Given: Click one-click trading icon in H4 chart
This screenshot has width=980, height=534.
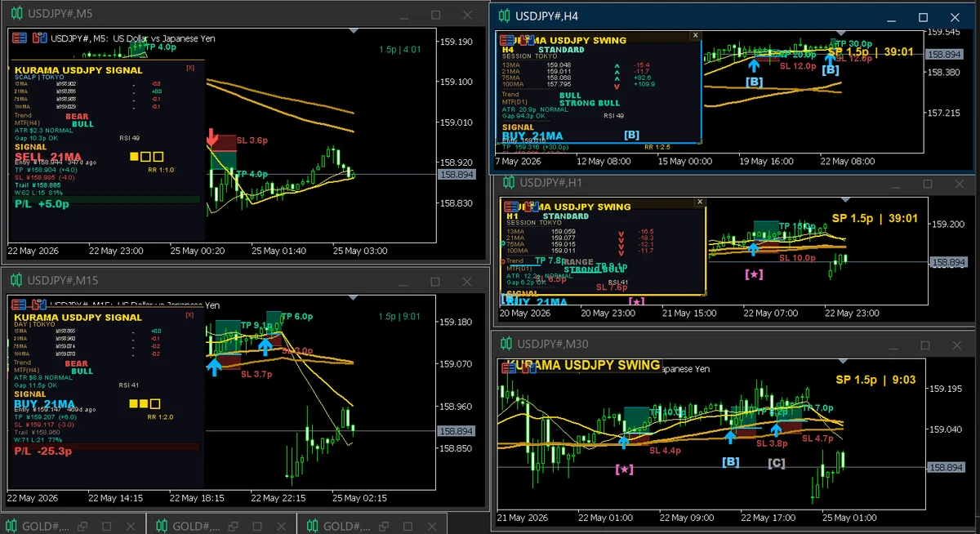Looking at the screenshot, I should pos(508,39).
